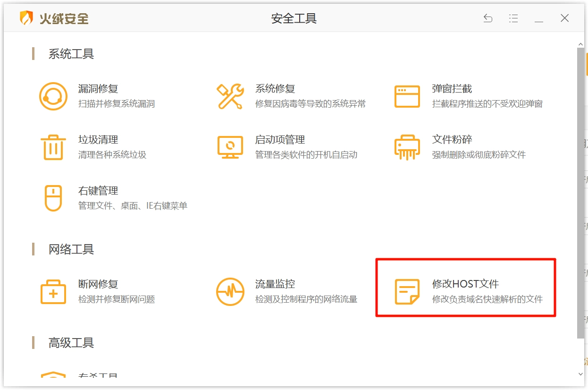Go back using the return arrow icon
Screen dimensions: 588x390
[488, 18]
